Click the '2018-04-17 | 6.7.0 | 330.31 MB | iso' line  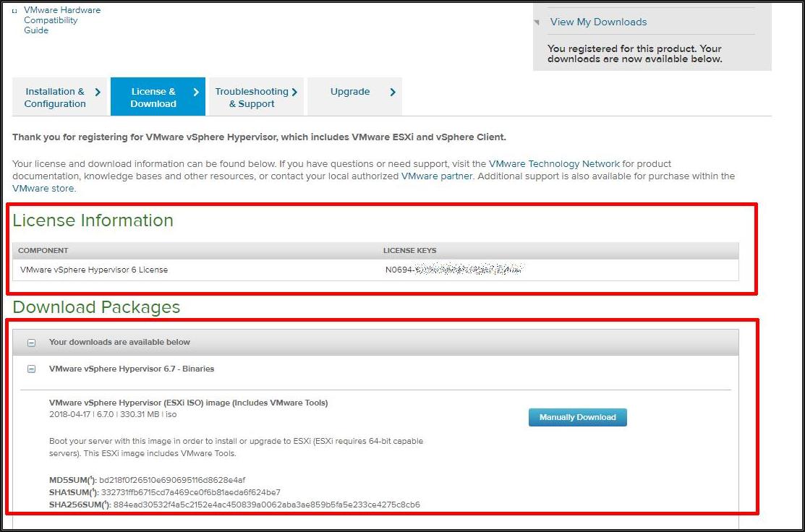coord(113,414)
